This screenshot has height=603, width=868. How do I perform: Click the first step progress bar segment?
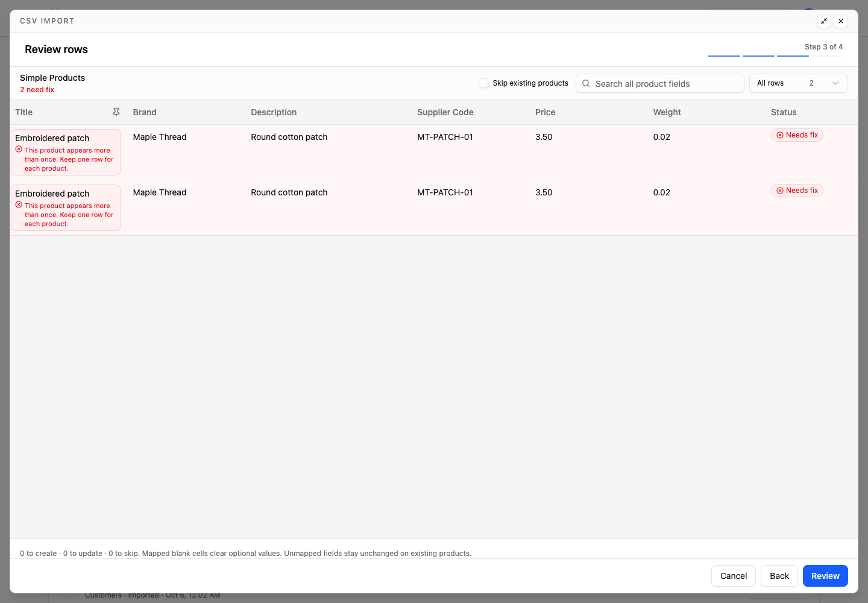click(724, 55)
